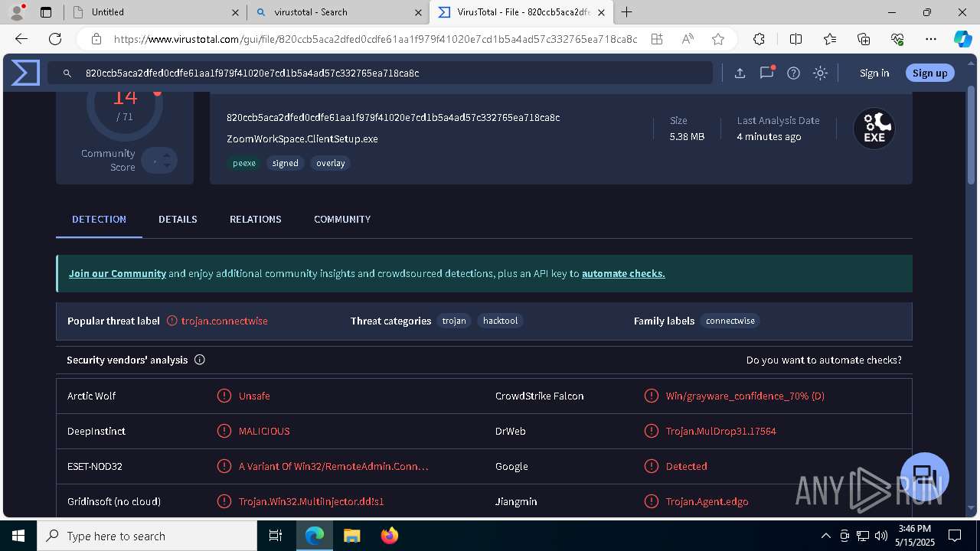Switch to the DETAILS tab
This screenshot has width=980, height=551.
pyautogui.click(x=178, y=220)
